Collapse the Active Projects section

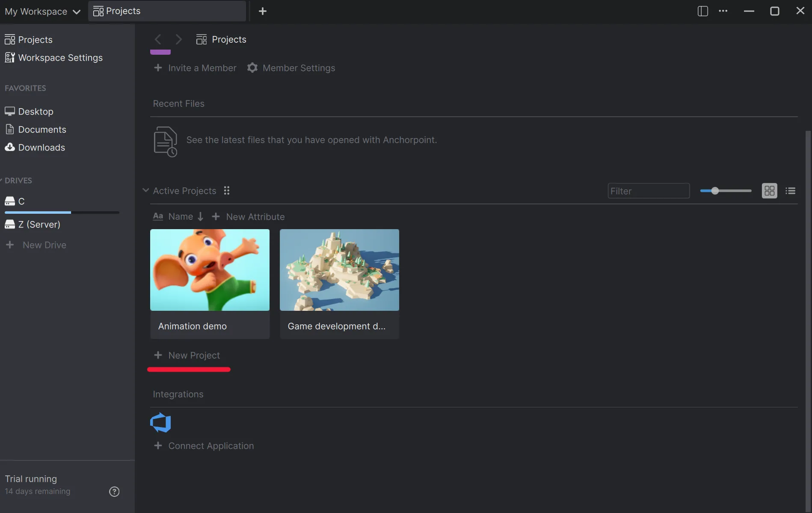pos(146,190)
